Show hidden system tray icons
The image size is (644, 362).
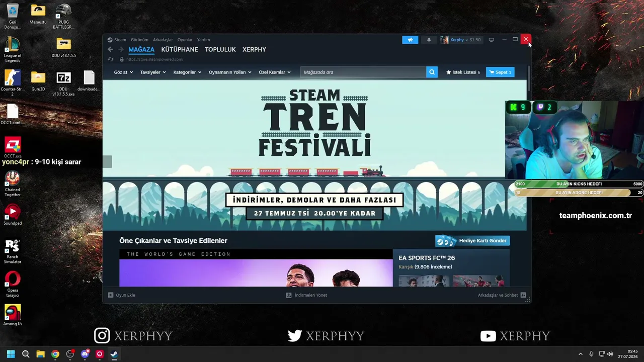(x=580, y=354)
